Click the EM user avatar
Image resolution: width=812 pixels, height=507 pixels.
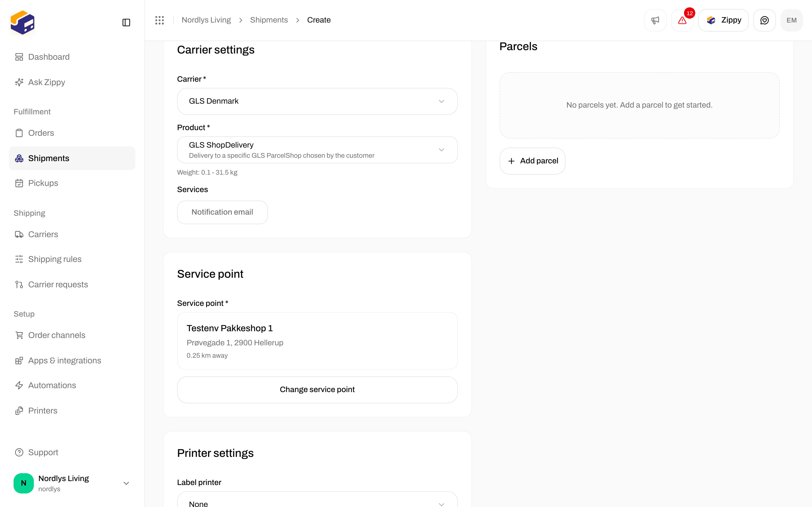pyautogui.click(x=791, y=20)
